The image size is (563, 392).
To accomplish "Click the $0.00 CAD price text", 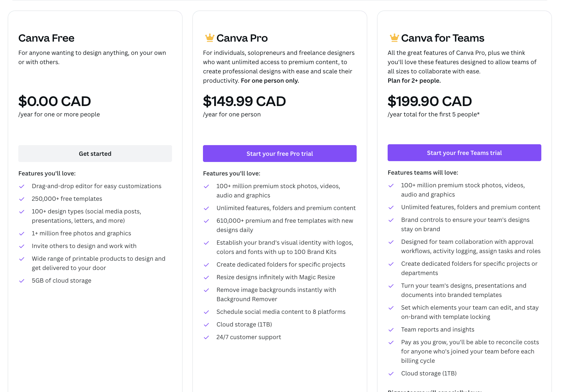I will [55, 101].
